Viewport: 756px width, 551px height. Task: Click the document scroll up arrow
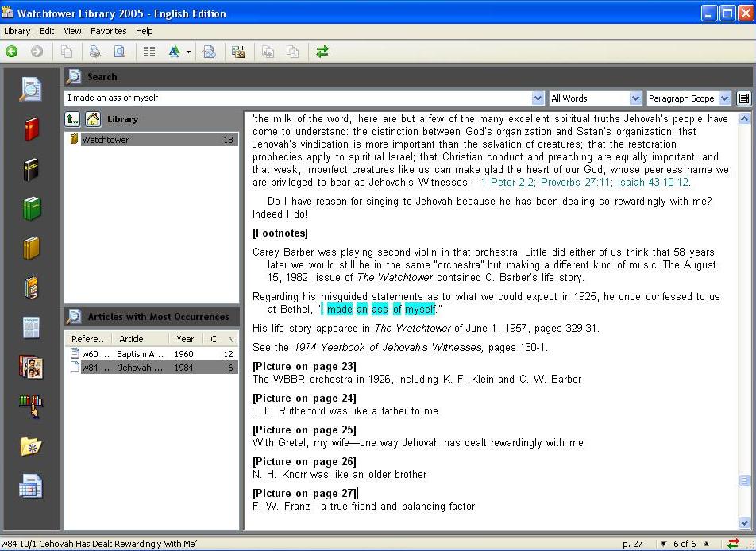pyautogui.click(x=744, y=118)
